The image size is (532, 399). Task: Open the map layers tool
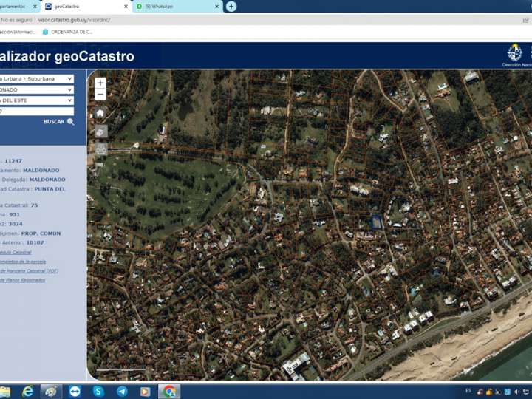tap(100, 132)
